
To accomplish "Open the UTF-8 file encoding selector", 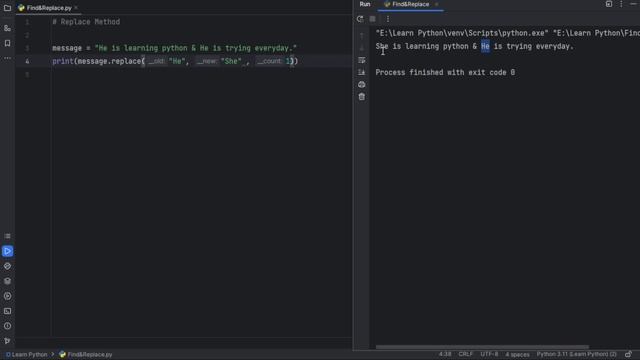I will pos(489,354).
